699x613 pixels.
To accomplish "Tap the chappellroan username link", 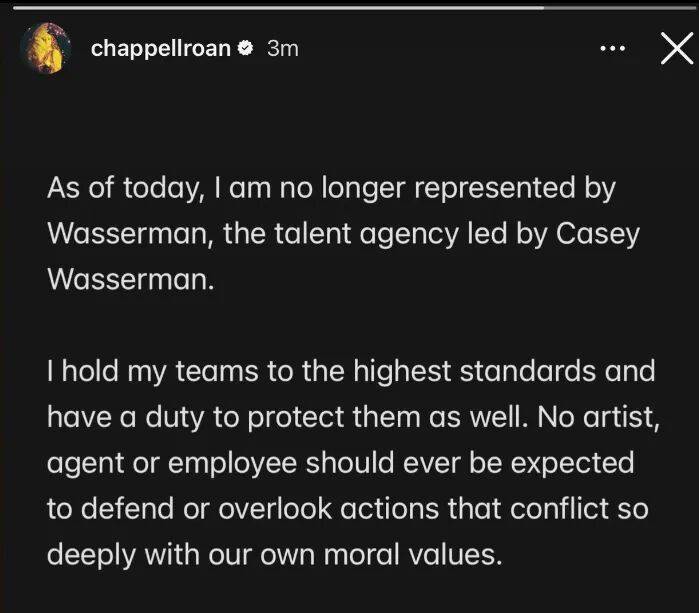I will [x=161, y=48].
